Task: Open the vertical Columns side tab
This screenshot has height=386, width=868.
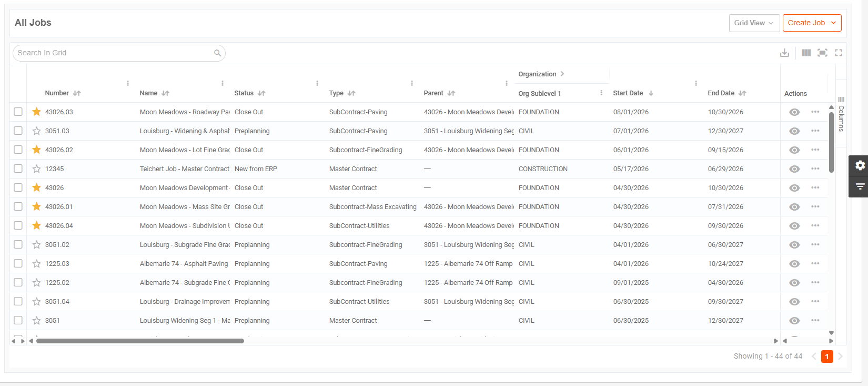Action: [x=841, y=114]
